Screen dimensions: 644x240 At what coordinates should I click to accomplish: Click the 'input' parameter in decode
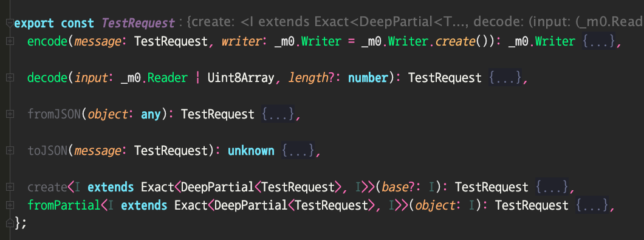(x=91, y=78)
